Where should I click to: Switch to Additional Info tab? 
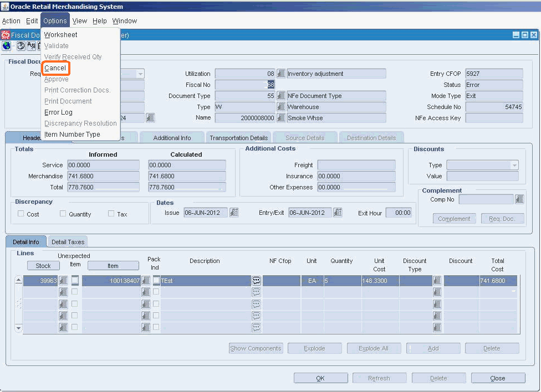172,137
